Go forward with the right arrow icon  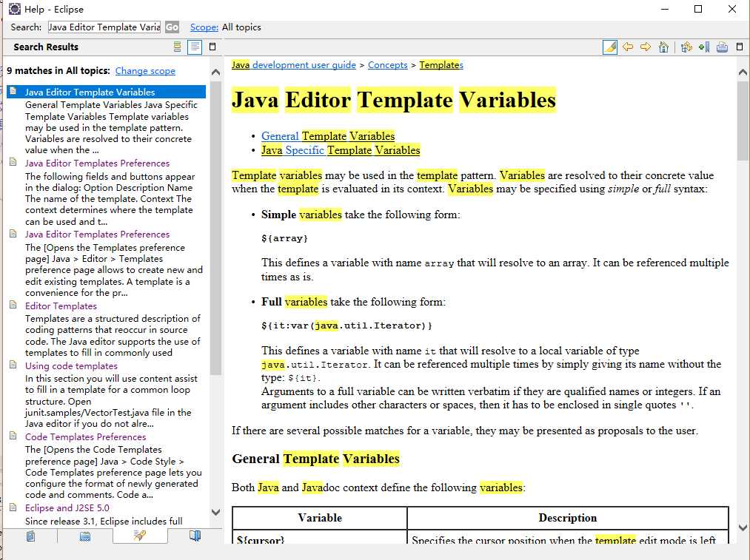(x=646, y=47)
